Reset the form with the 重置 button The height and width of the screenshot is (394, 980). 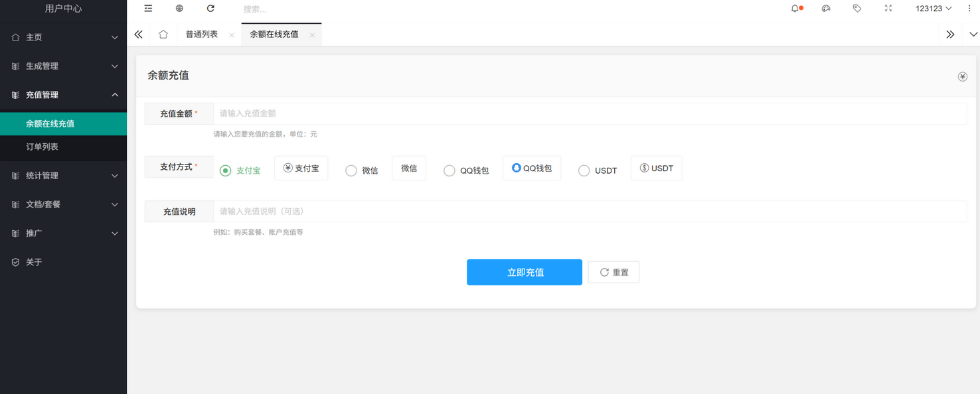(x=613, y=272)
